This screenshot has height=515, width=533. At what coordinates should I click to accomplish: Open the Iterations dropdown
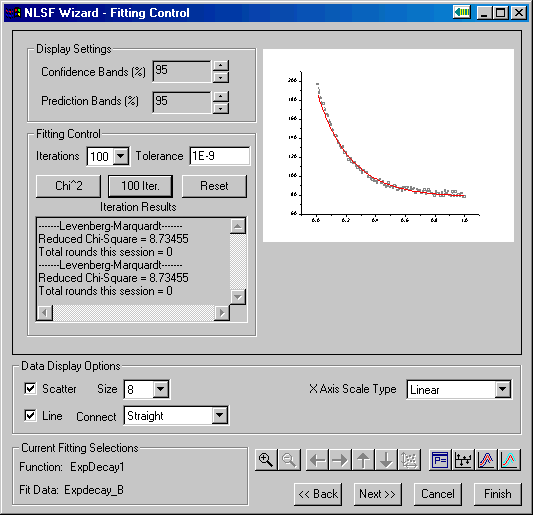click(121, 156)
